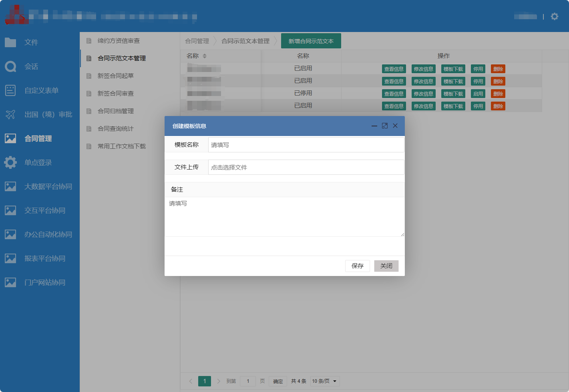569x392 pixels.
Task: Click 修改信息 in second table row
Action: click(424, 82)
